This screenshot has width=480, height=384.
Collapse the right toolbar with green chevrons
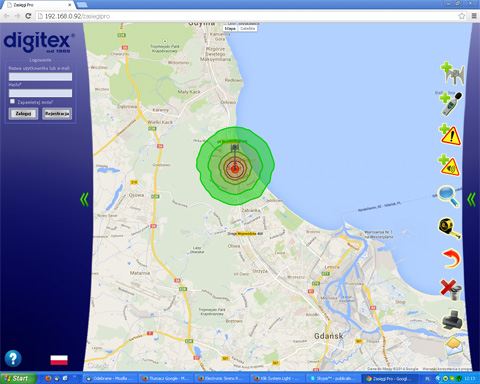coord(471,199)
